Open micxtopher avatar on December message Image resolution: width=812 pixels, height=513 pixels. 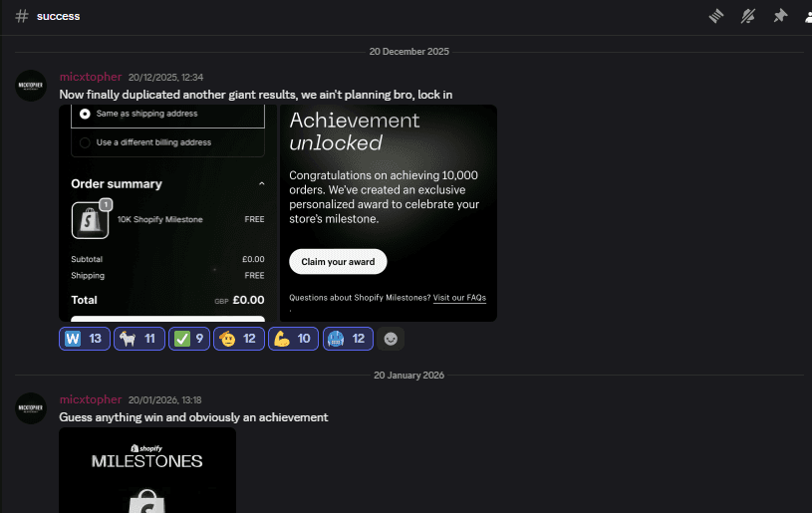[31, 86]
